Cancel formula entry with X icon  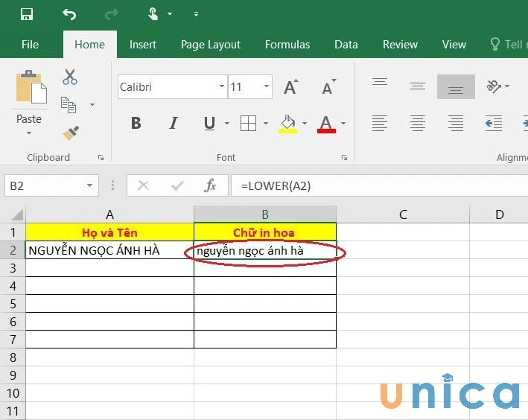coord(144,185)
